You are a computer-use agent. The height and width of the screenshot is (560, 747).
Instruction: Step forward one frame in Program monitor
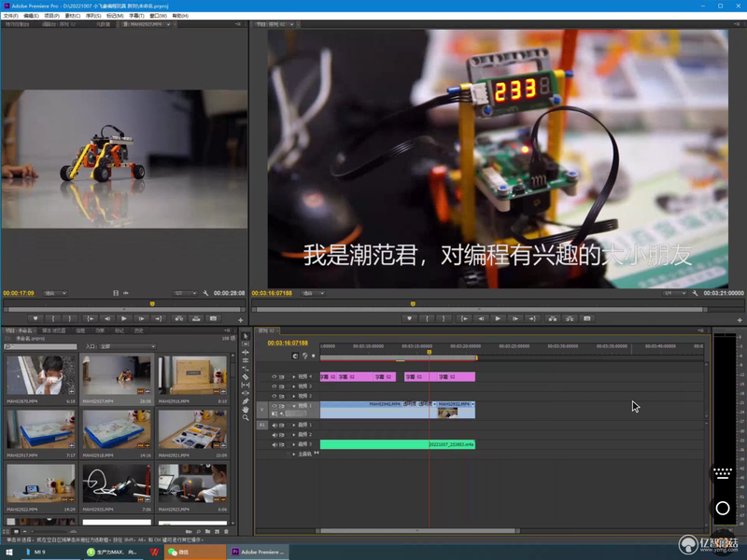515,318
